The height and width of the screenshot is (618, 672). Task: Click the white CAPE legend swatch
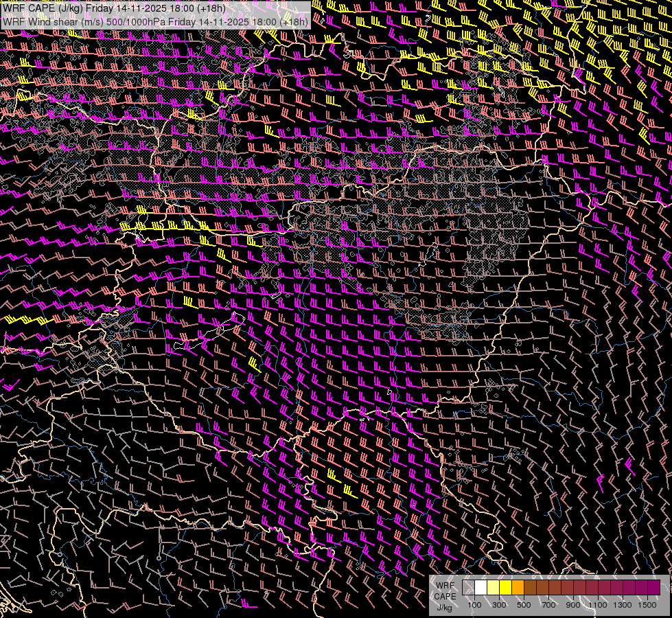pos(481,588)
